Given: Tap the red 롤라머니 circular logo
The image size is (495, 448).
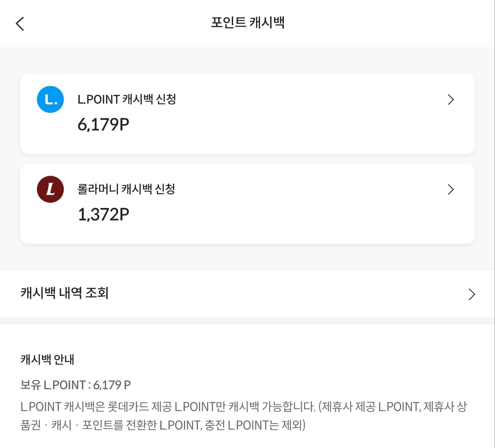Looking at the screenshot, I should pyautogui.click(x=50, y=189).
